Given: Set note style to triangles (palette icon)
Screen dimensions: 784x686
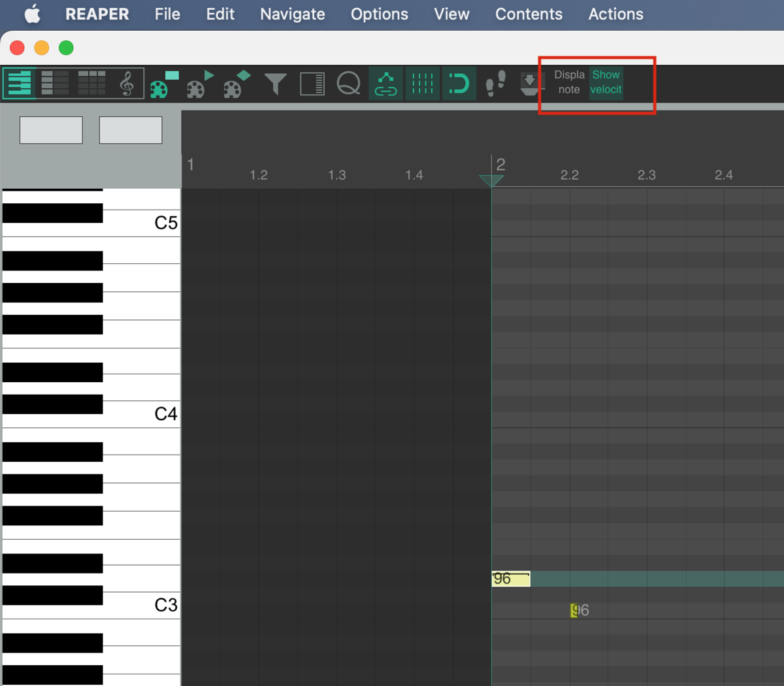Looking at the screenshot, I should [201, 84].
